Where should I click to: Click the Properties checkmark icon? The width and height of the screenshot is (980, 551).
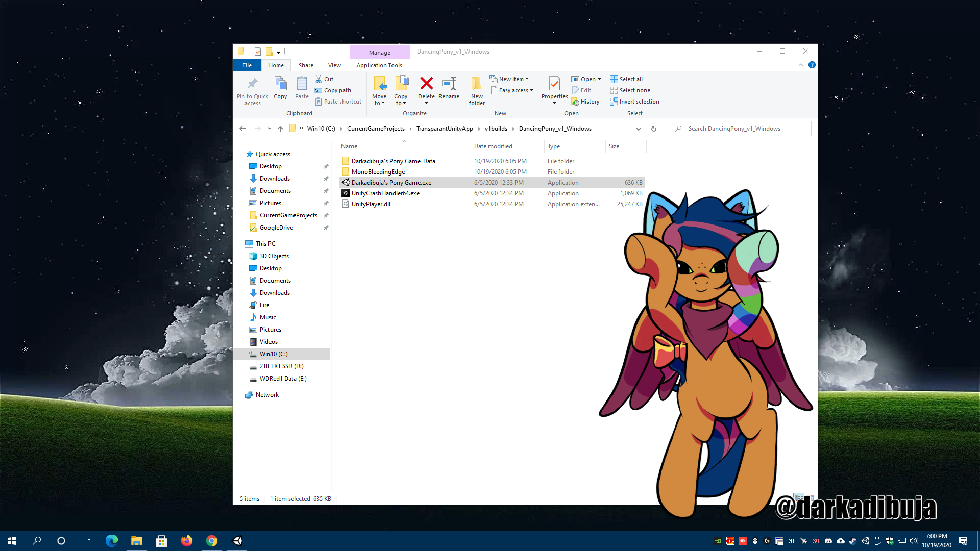point(554,83)
